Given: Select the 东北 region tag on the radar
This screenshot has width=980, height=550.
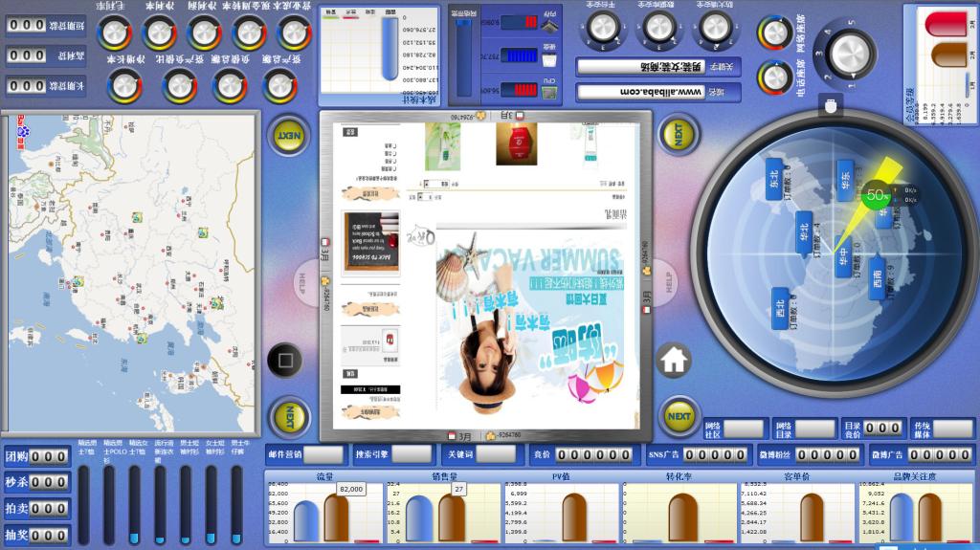Looking at the screenshot, I should pos(774,179).
